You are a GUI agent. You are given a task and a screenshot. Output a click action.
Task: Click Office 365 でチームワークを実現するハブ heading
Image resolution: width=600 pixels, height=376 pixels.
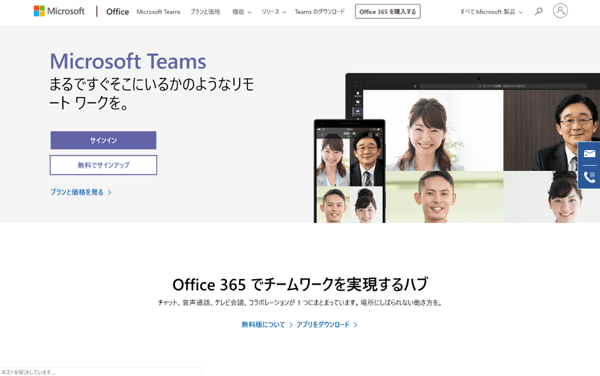(x=300, y=285)
